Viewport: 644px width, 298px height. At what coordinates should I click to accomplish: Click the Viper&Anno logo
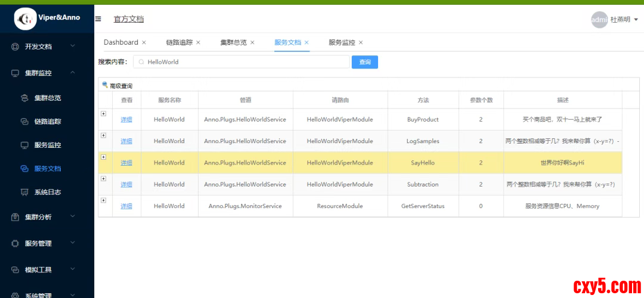(25, 19)
